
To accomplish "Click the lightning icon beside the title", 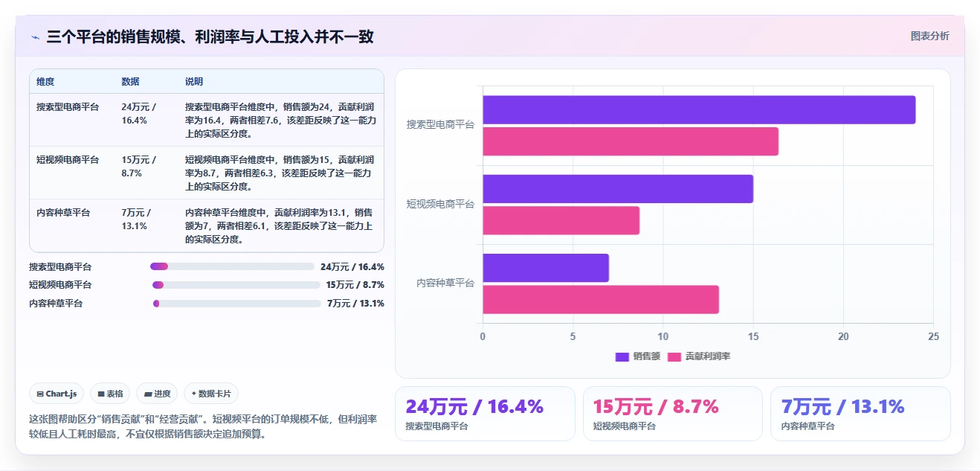I will (x=36, y=36).
